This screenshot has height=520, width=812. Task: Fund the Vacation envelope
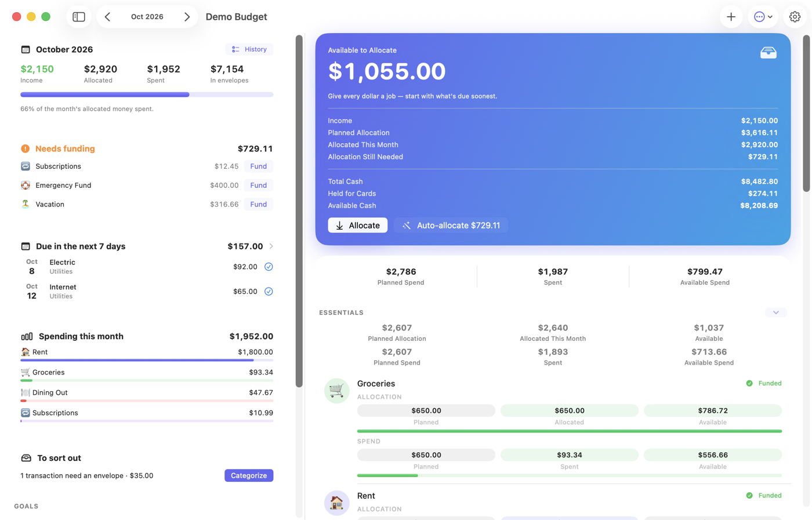tap(259, 204)
